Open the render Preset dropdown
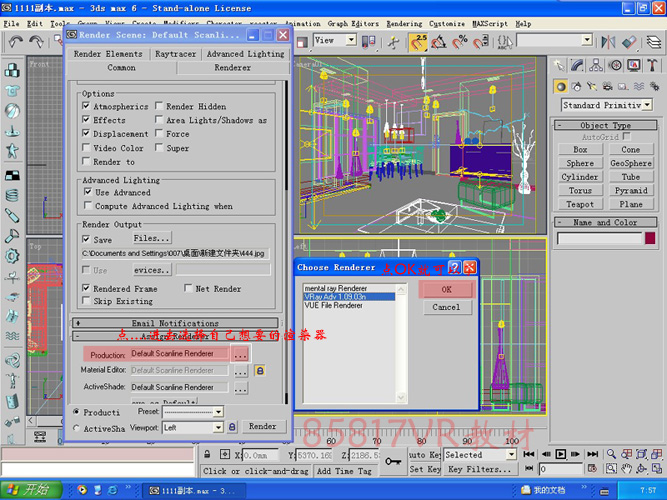The width and height of the screenshot is (667, 500). [218, 411]
